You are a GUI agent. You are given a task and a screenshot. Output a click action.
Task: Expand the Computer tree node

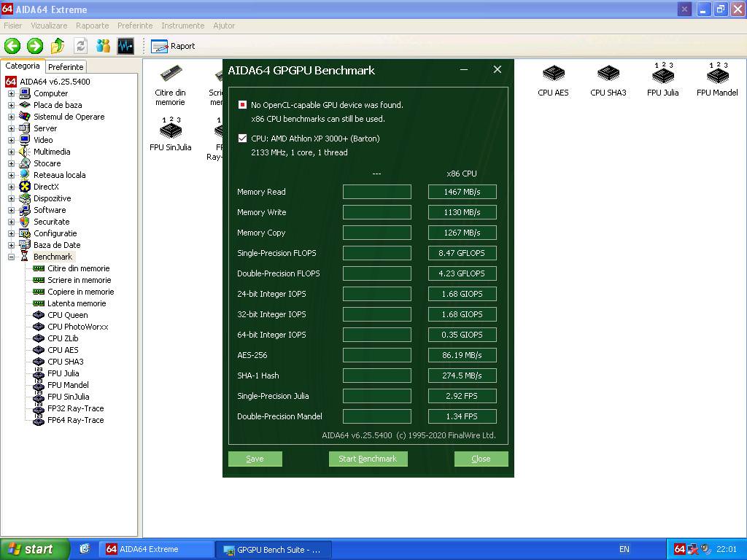11,93
